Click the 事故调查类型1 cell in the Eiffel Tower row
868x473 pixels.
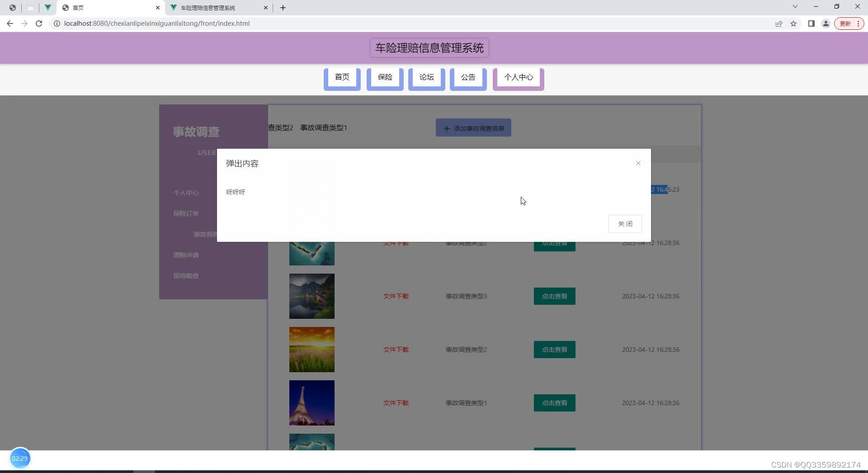click(x=466, y=403)
